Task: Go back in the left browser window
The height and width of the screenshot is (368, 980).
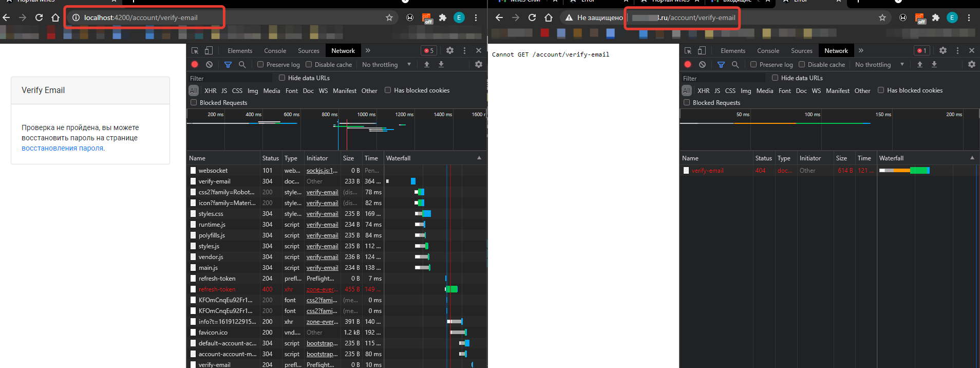Action: 6,17
